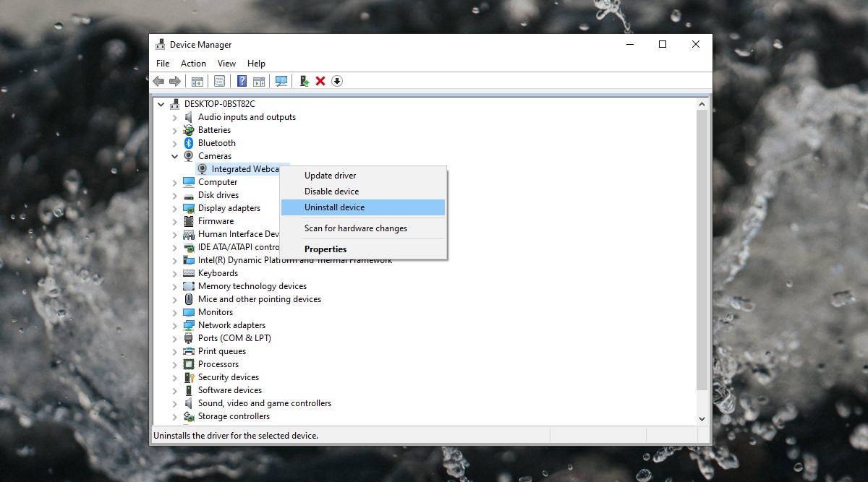Expand Sound, video and game controllers

[174, 403]
